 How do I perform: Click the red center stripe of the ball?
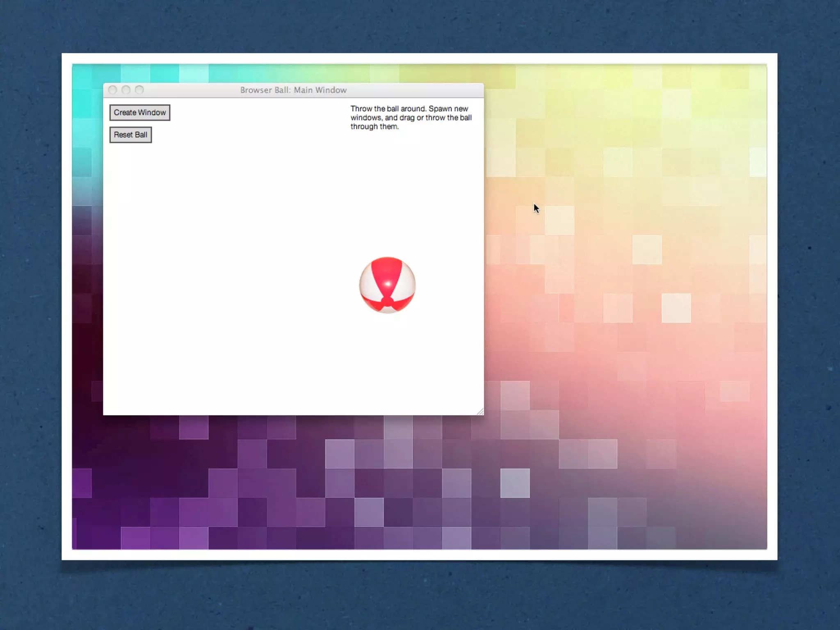click(387, 271)
